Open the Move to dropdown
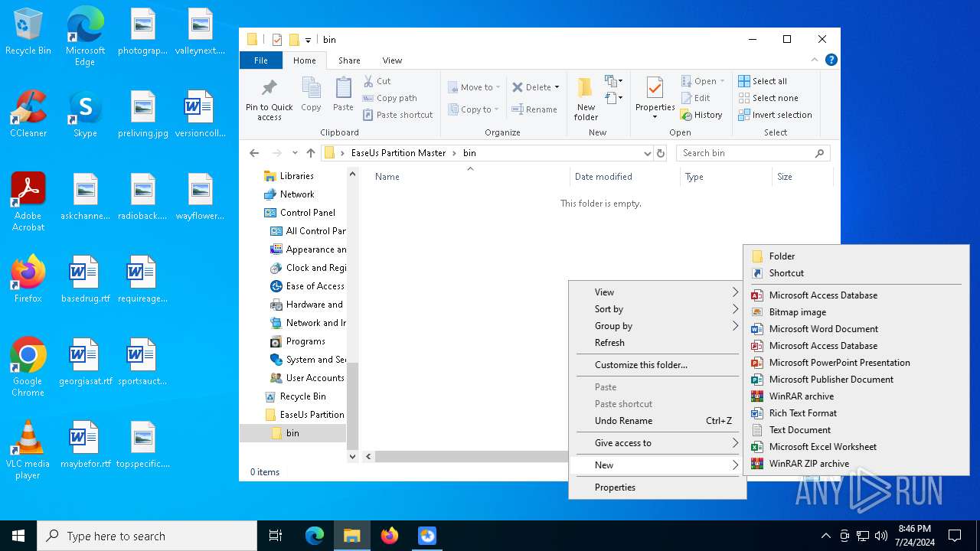 [474, 87]
